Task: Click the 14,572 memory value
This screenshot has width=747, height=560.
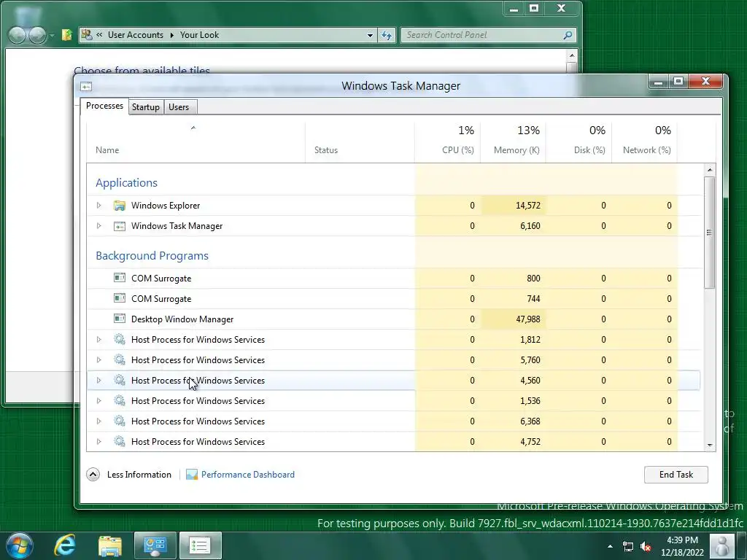Action: 528,205
